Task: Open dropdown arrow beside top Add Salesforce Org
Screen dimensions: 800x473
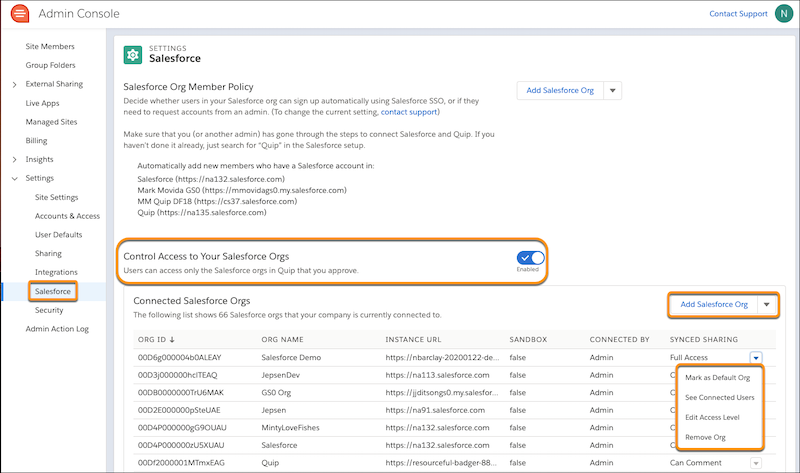Action: coord(612,91)
